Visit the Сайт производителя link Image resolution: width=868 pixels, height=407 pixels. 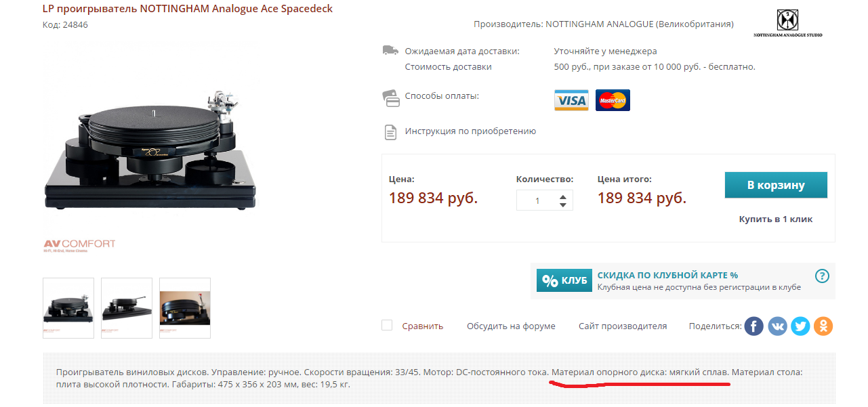[623, 326]
